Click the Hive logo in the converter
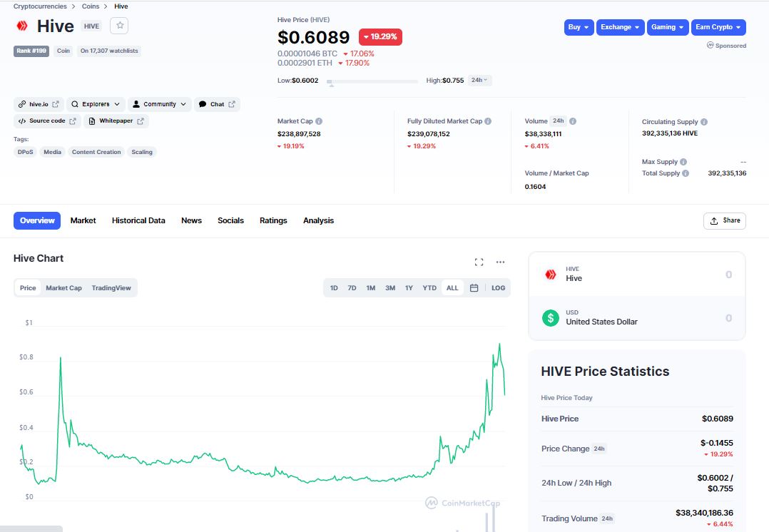The image size is (769, 532). pyautogui.click(x=551, y=275)
